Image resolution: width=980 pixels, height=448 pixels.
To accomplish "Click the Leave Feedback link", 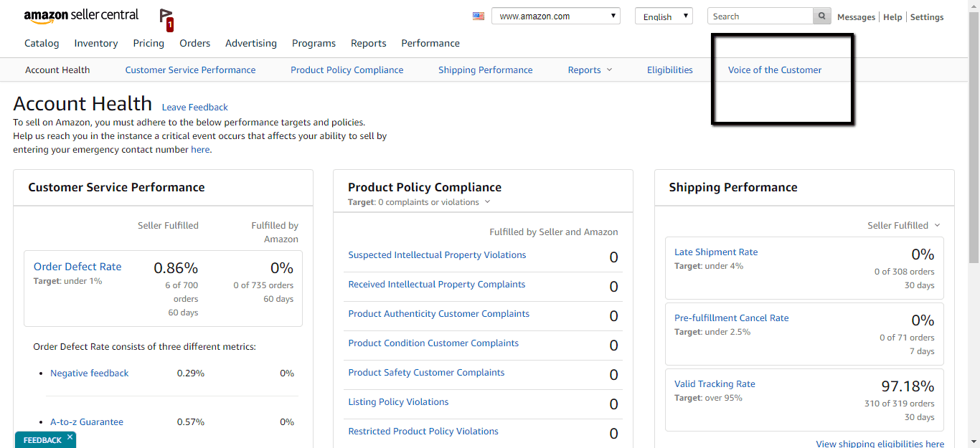I will (195, 108).
